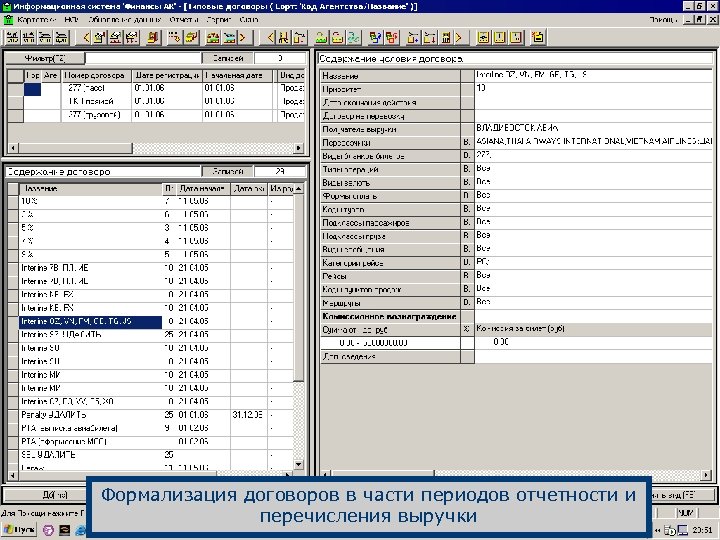This screenshot has width=720, height=540.
Task: Click the rightmost yellow toolbar icon
Action: pos(538,37)
